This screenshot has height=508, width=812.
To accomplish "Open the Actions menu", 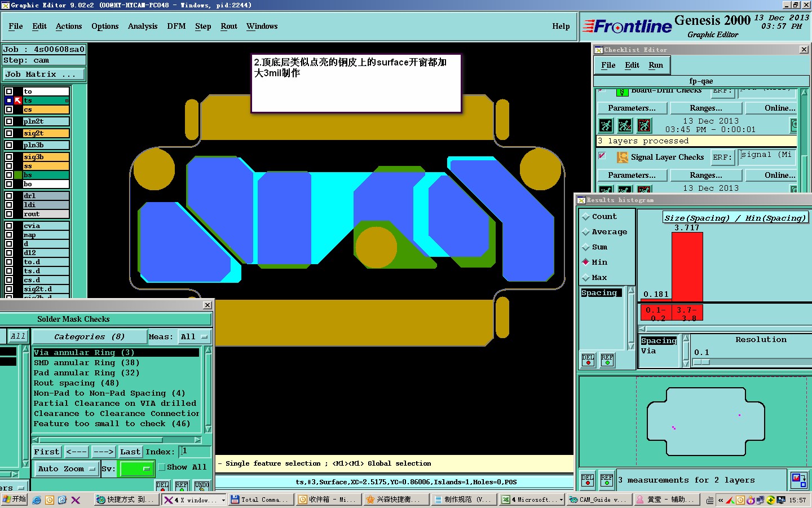I will pyautogui.click(x=69, y=27).
